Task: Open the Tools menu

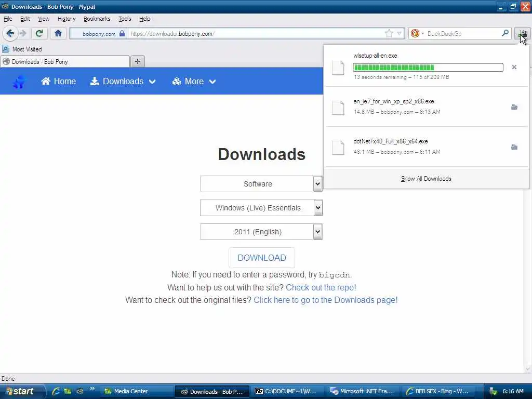Action: click(125, 19)
